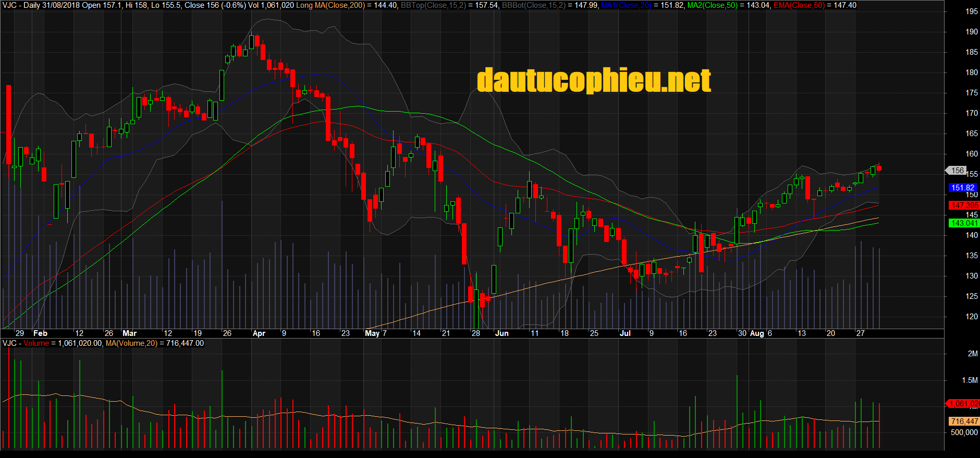Image resolution: width=980 pixels, height=458 pixels.
Task: Click the red EMA(Close,50) legend label
Action: tap(799, 5)
